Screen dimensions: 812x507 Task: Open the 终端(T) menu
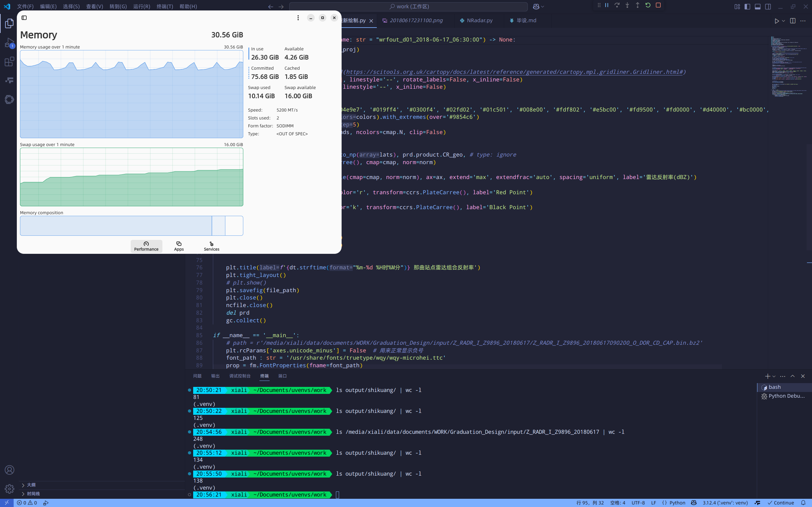tap(165, 6)
